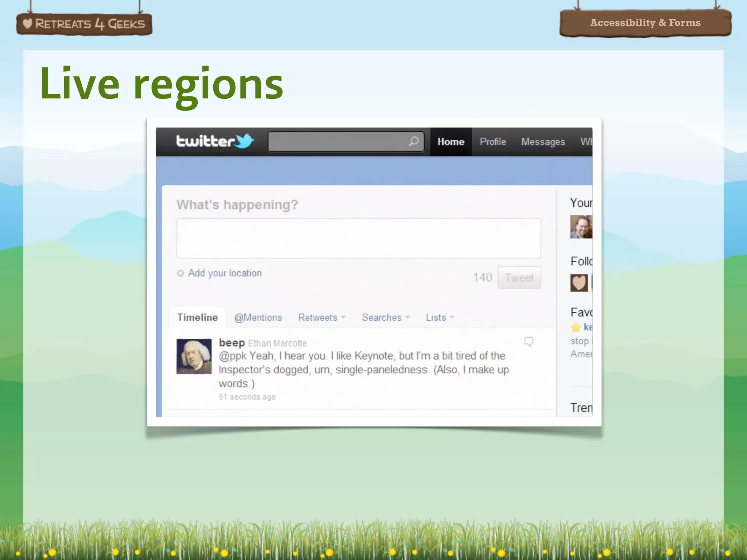Click the Accessibility & Forms sign
Viewport: 747px width, 560px height.
(x=646, y=23)
